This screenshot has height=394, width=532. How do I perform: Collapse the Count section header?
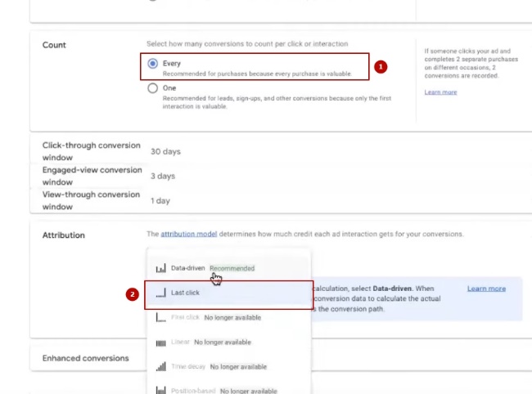pyautogui.click(x=54, y=45)
